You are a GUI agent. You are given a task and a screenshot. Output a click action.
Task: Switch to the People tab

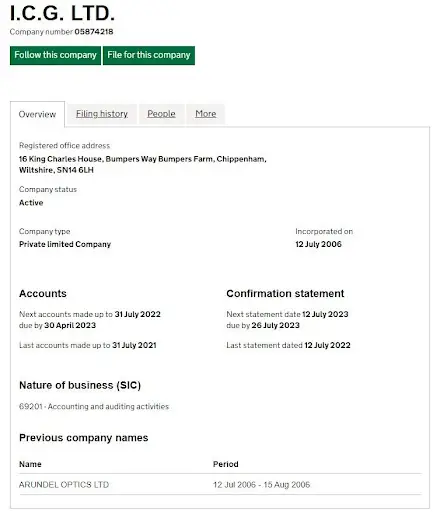161,114
